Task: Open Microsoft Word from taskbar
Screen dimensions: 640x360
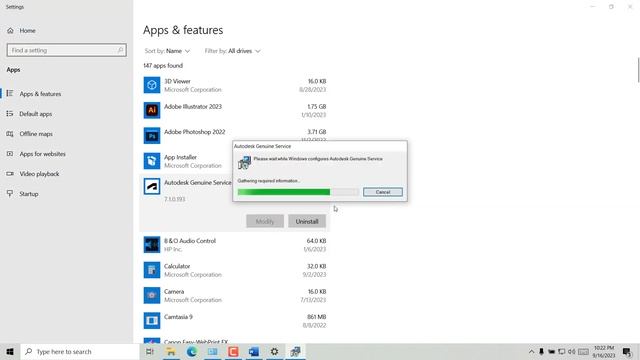Action: pos(254,351)
